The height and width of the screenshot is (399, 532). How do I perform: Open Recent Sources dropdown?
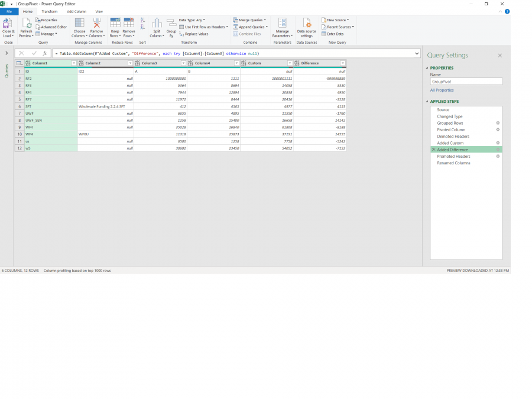point(338,27)
